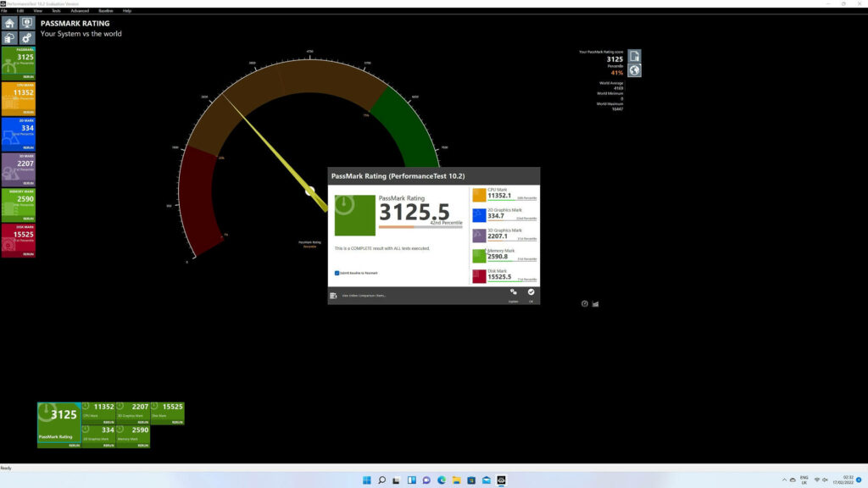Click RERUN on the 3D Mark sidebar tile
868x488 pixels.
pos(28,183)
